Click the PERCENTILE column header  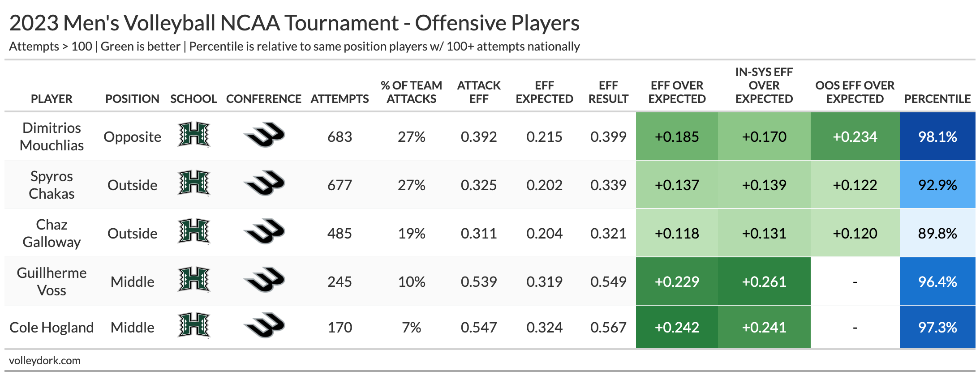click(937, 99)
